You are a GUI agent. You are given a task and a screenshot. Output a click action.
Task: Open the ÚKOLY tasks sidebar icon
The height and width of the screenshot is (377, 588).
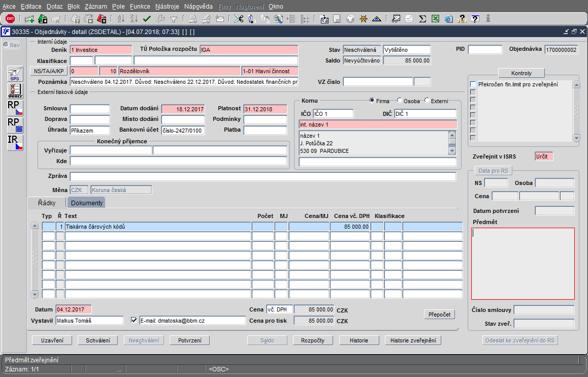coord(15,91)
